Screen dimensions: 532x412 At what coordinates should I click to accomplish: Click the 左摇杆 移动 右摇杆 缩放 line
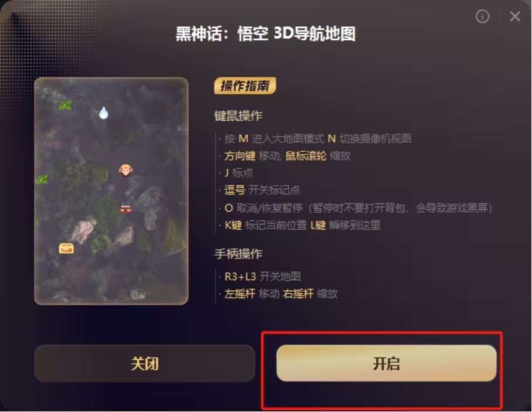click(x=281, y=294)
